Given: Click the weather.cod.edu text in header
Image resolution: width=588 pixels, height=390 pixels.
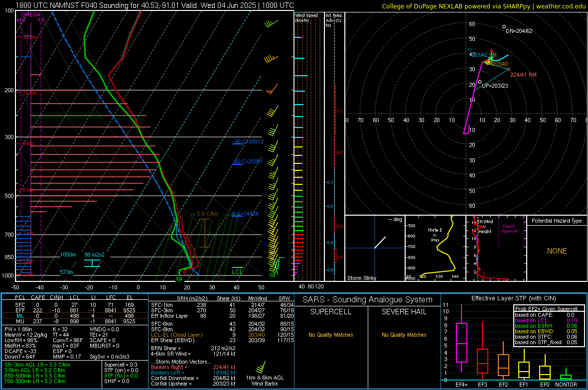Looking at the screenshot, I should [x=561, y=6].
